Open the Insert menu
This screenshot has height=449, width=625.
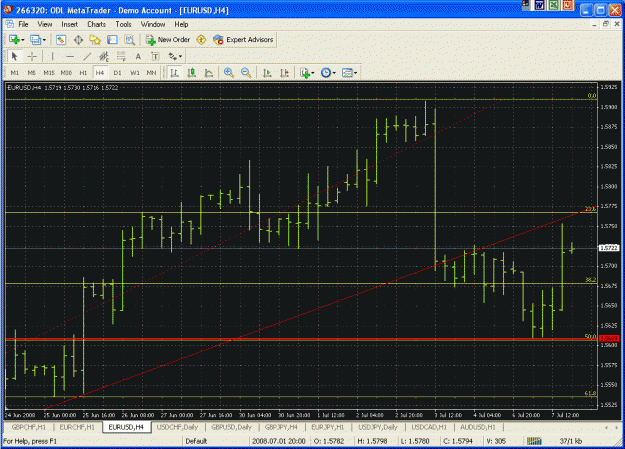pyautogui.click(x=69, y=24)
